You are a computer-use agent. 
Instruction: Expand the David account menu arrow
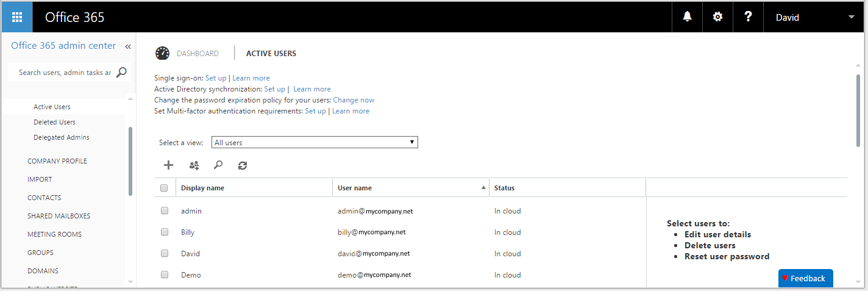852,17
